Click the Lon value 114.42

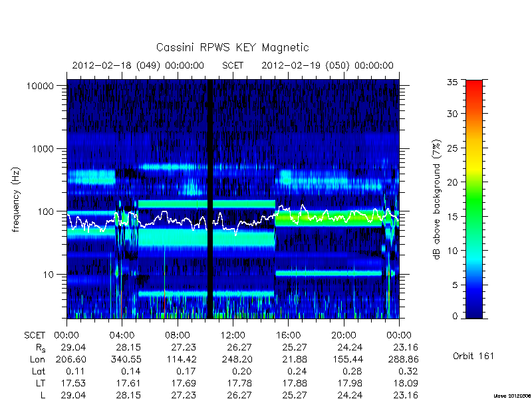[181, 360]
